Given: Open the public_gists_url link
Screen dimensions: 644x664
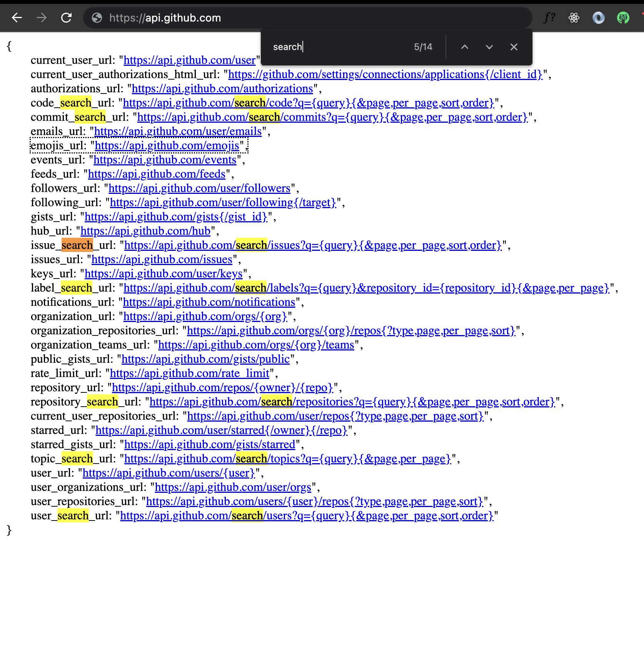Looking at the screenshot, I should point(206,359).
